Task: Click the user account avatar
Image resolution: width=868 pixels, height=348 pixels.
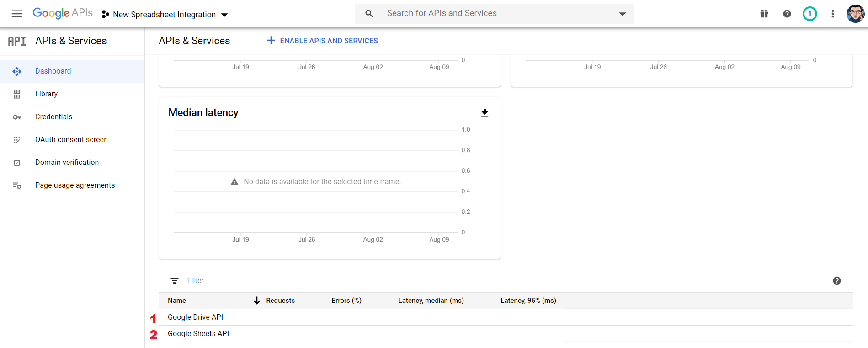Action: coord(855,14)
